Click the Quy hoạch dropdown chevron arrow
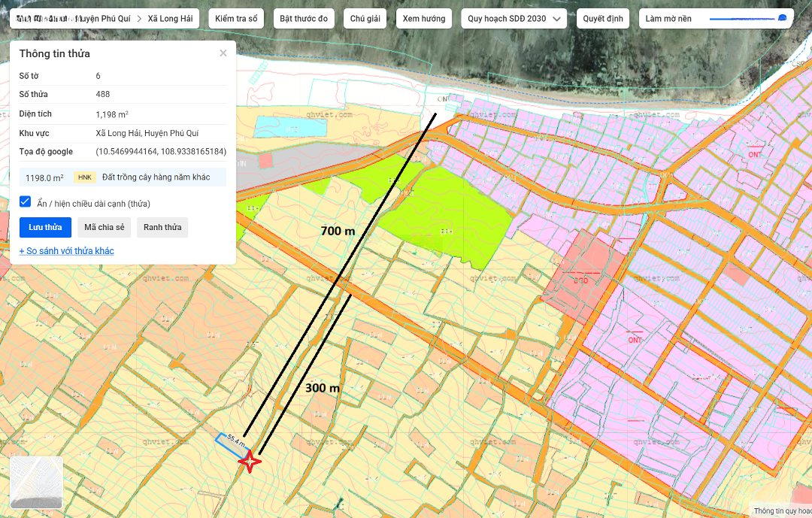 556,19
